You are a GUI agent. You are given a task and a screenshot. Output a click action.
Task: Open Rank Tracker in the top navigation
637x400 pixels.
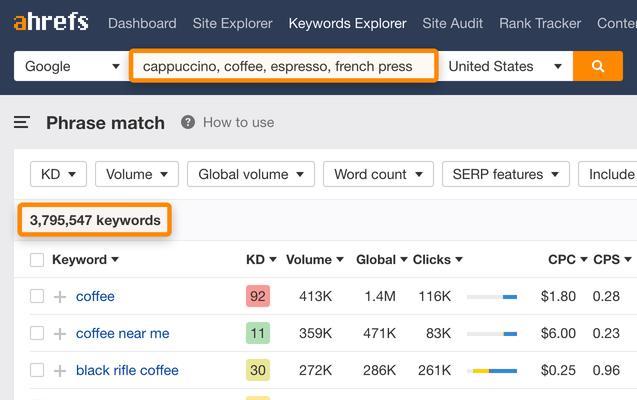[x=540, y=23]
